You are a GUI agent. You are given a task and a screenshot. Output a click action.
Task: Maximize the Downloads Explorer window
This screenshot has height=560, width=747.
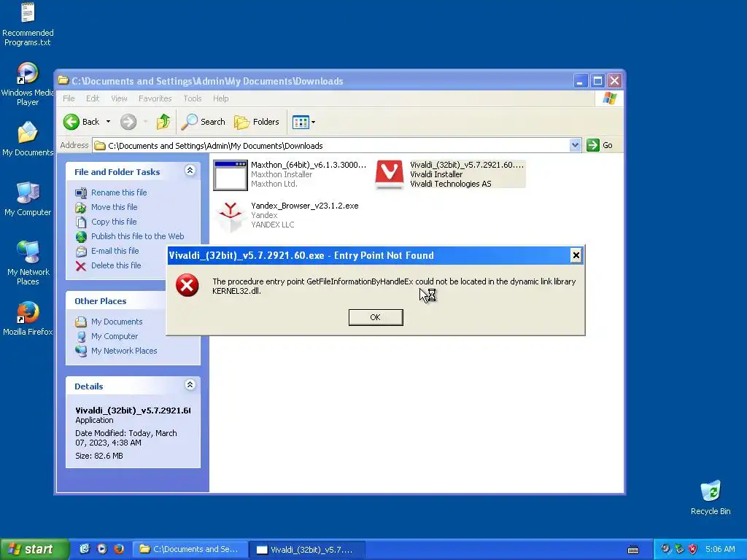click(x=597, y=81)
